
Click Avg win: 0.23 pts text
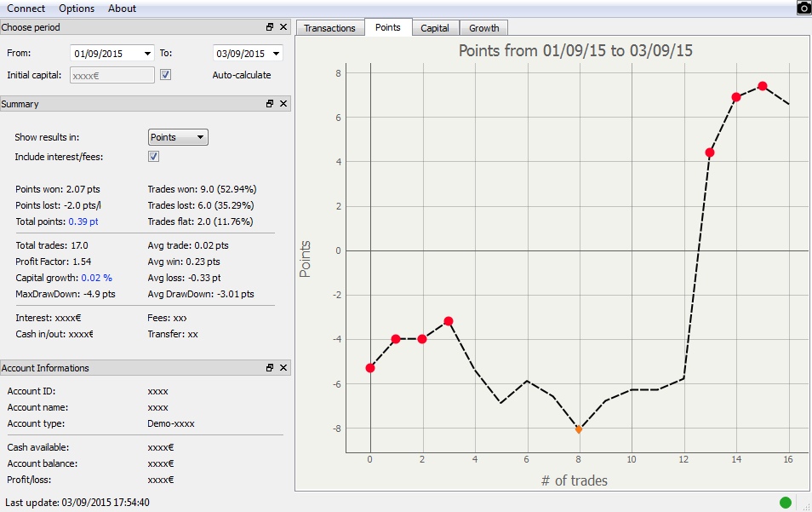pos(184,262)
